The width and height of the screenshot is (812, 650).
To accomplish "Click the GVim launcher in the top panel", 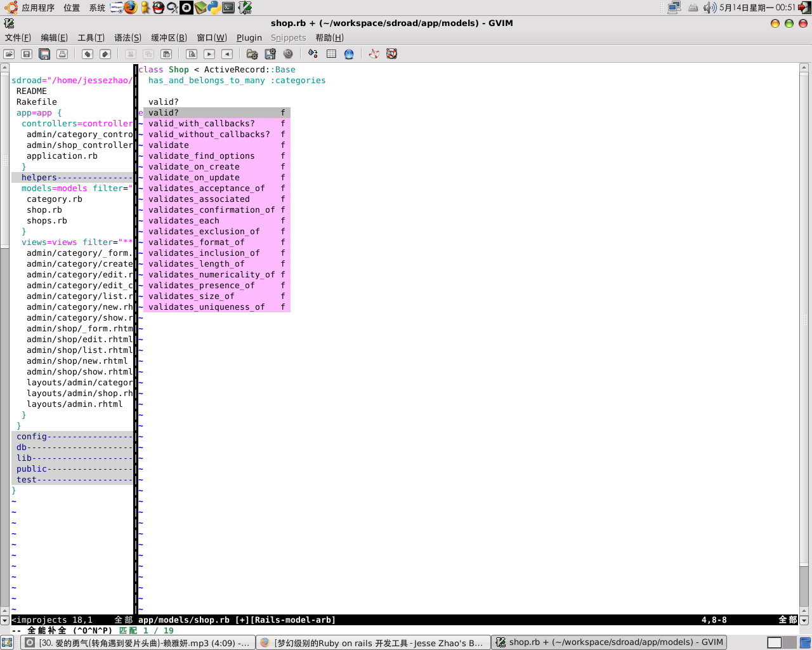I will [245, 8].
